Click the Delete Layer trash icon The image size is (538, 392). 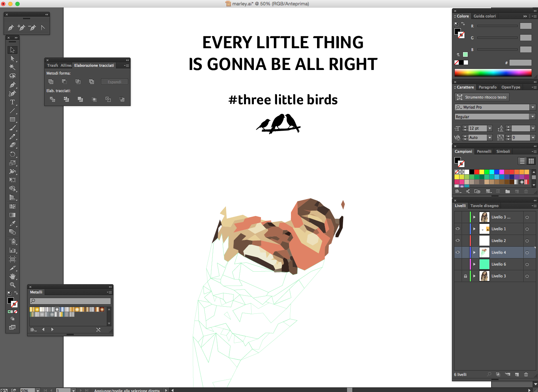[526, 375]
